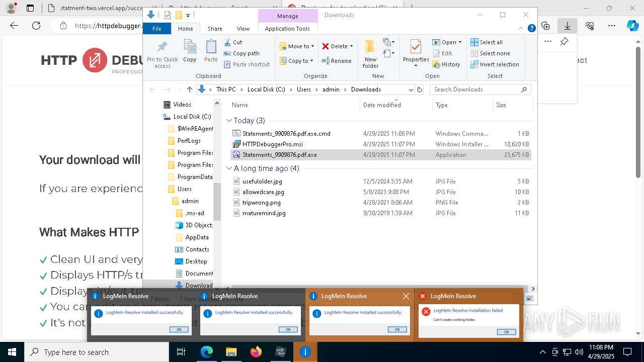Open the Edge downloads toolbar icon
Image resolution: width=644 pixels, height=362 pixels.
click(x=568, y=26)
